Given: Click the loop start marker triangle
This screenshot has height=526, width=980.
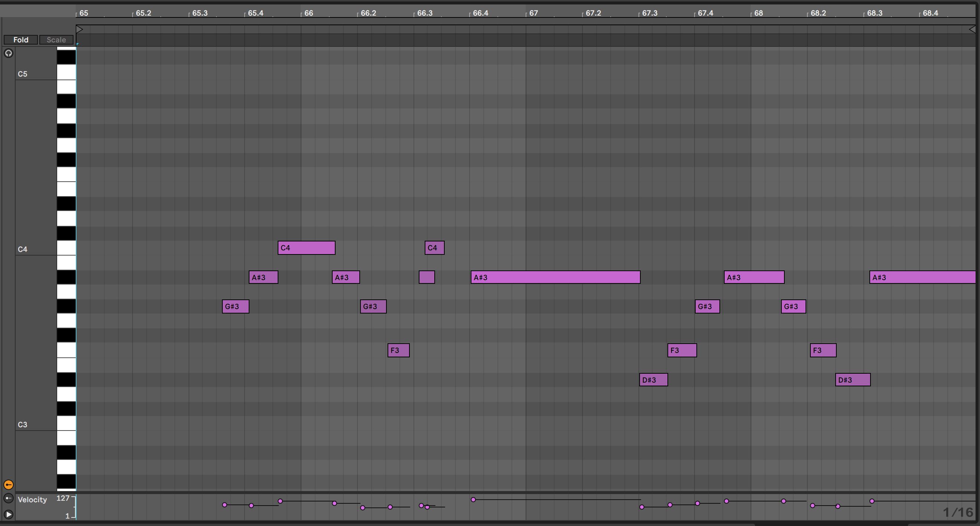Looking at the screenshot, I should [x=79, y=29].
